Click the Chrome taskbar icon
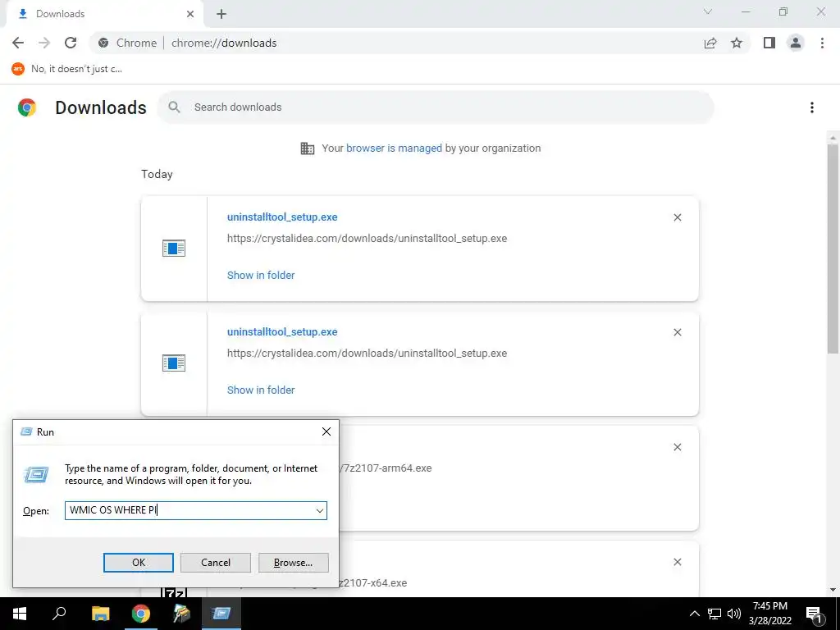840x630 pixels. (141, 614)
